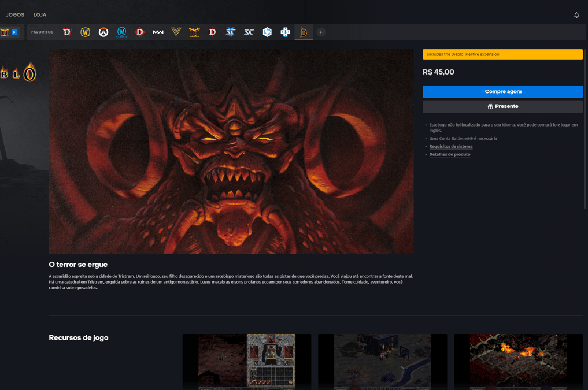Click the blue play button beside Diablo II
The height and width of the screenshot is (390, 588).
click(x=14, y=32)
